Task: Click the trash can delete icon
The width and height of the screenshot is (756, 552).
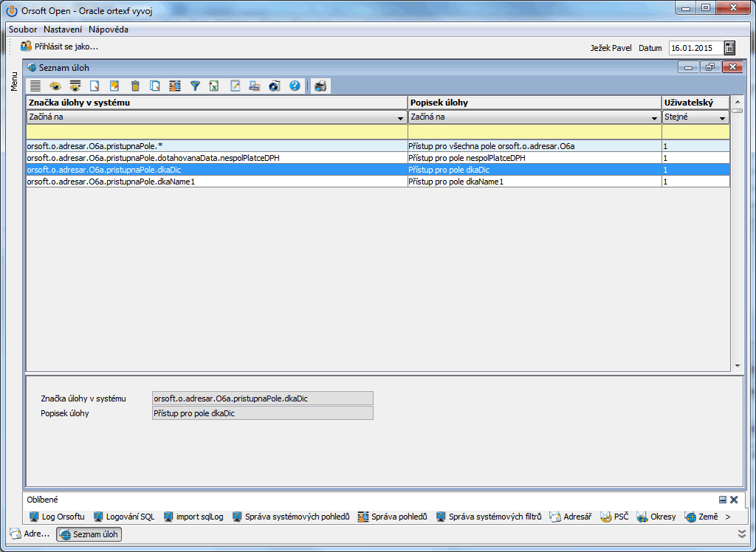Action: click(x=135, y=86)
